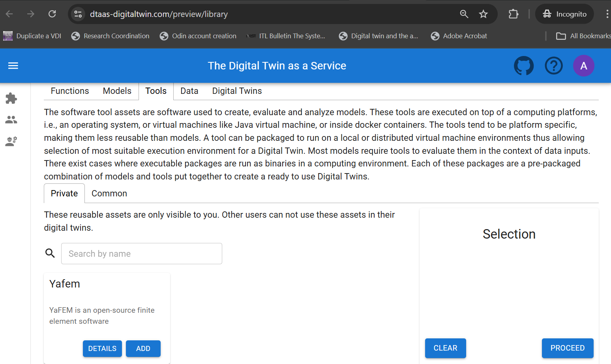Image resolution: width=611 pixels, height=364 pixels.
Task: Click inside the Search by name field
Action: (141, 253)
